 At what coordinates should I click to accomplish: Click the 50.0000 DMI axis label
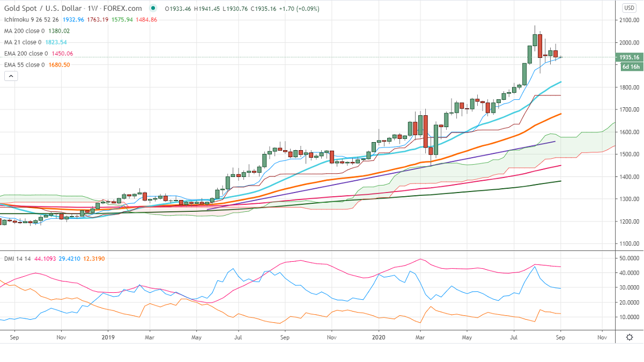pyautogui.click(x=629, y=258)
